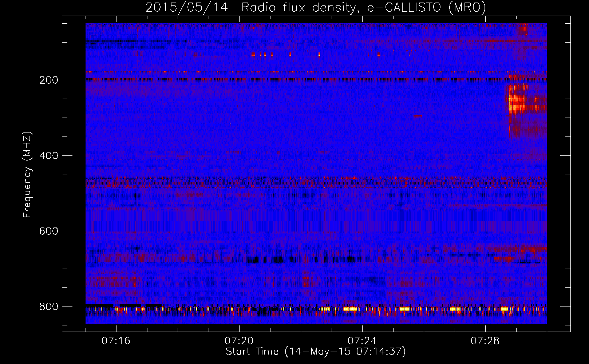Click the 07:28 time tick label
This screenshot has height=364, width=589.
(485, 341)
